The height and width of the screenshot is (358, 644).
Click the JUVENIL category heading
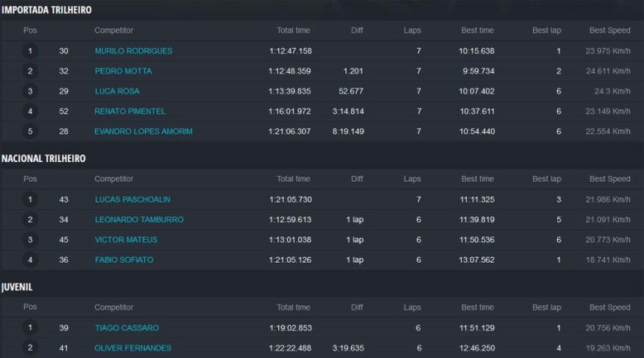[17, 287]
